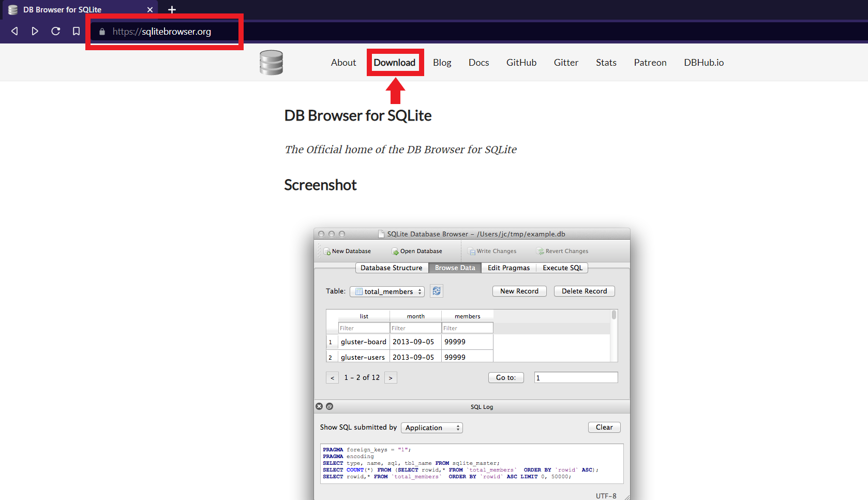The image size is (868, 500).
Task: Go to the About page
Action: (x=343, y=63)
